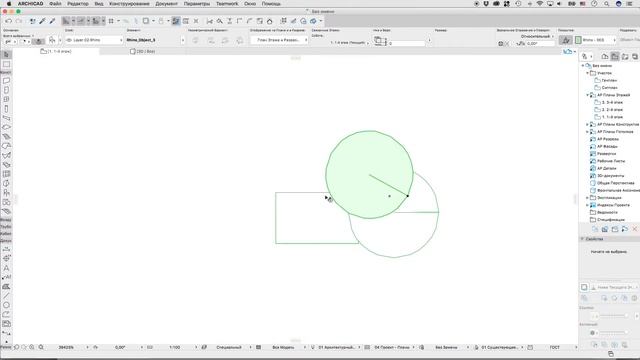Open the Teamwork menu

coord(227,4)
